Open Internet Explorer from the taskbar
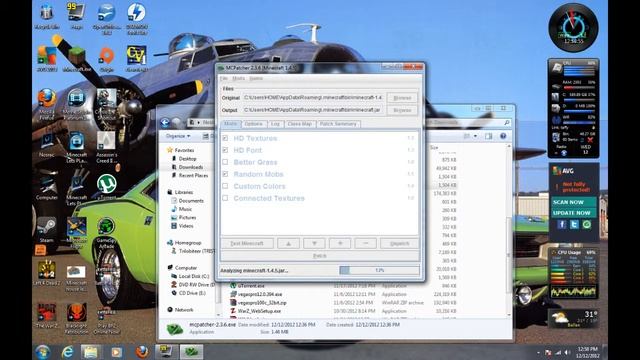This screenshot has width=640, height=360. (x=68, y=351)
